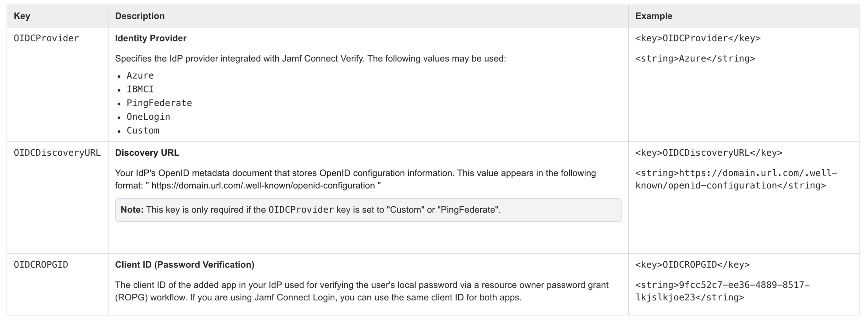Screen dimensions: 868x322
Task: Click the Key column header
Action: coord(22,16)
